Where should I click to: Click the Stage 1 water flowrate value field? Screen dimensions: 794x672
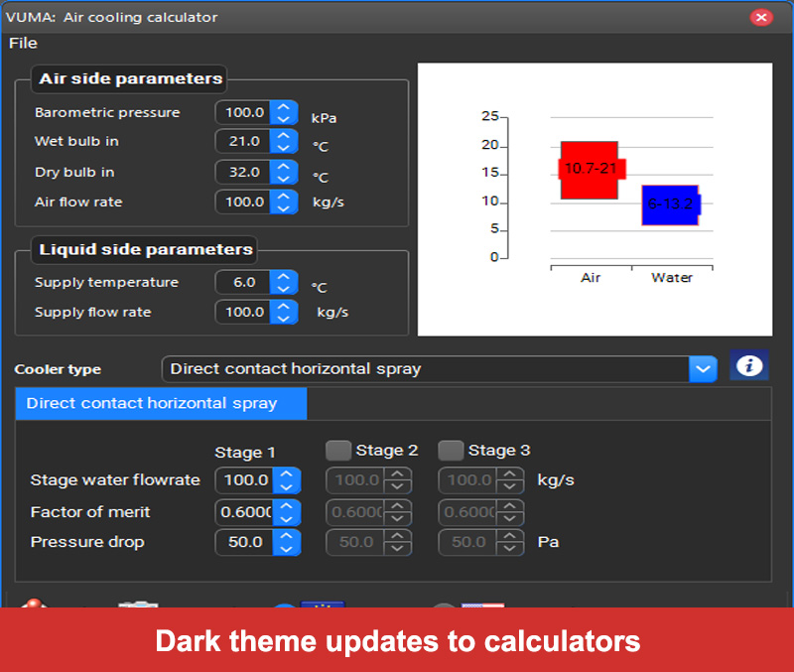244,480
